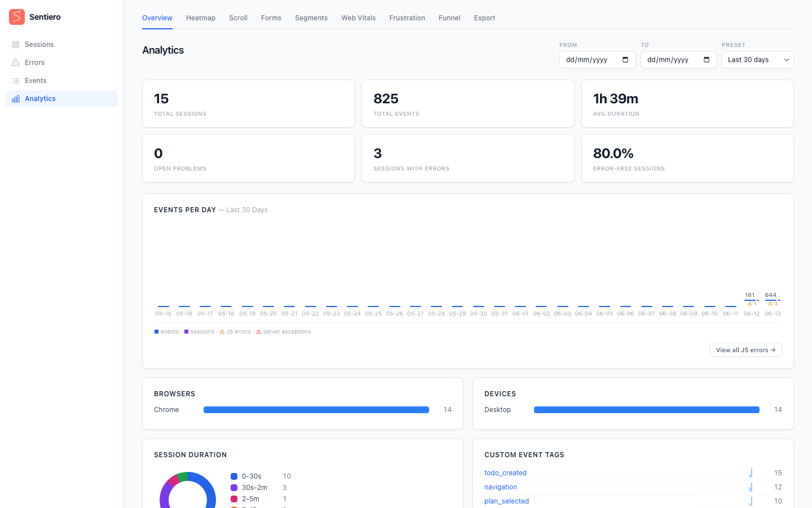Click the blue events legend swatch
Image resolution: width=812 pixels, height=508 pixels.
156,332
